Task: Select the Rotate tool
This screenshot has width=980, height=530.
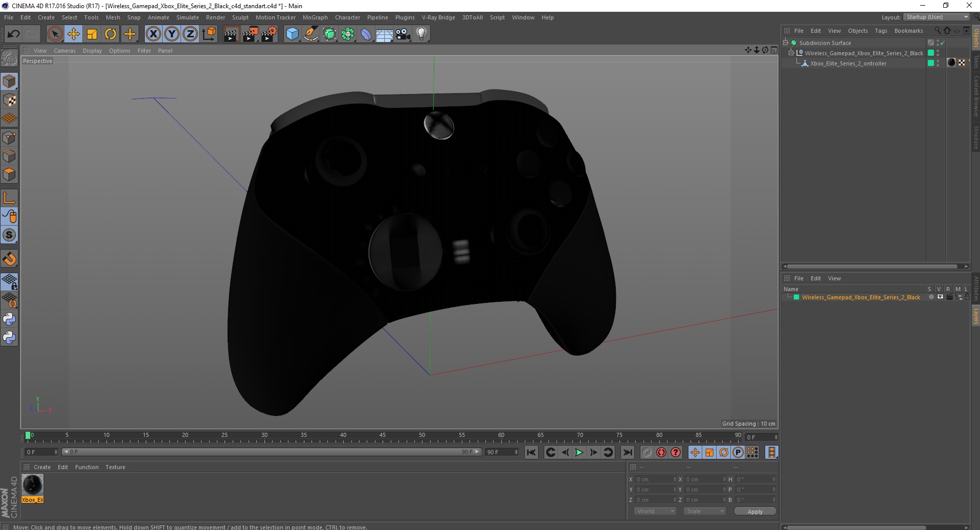Action: coord(110,34)
